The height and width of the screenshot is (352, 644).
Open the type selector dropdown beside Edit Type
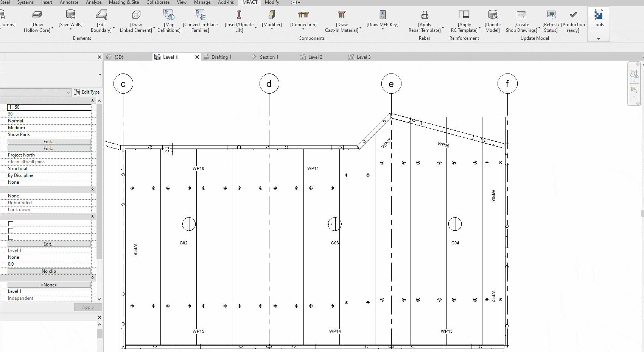(68, 92)
